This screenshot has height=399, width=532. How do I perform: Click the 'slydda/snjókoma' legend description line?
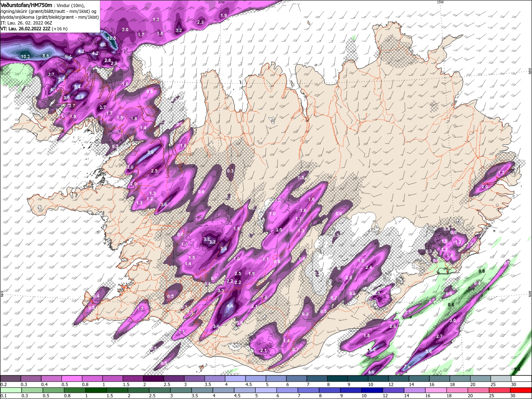click(x=49, y=17)
